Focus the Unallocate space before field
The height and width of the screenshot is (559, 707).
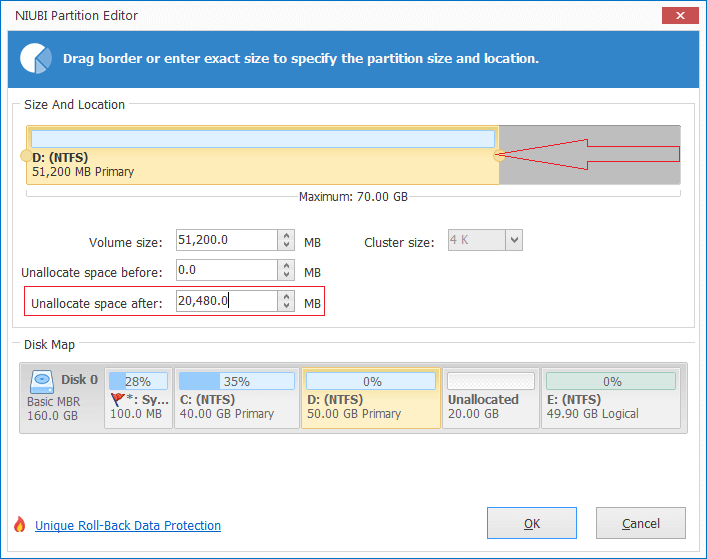click(x=225, y=270)
